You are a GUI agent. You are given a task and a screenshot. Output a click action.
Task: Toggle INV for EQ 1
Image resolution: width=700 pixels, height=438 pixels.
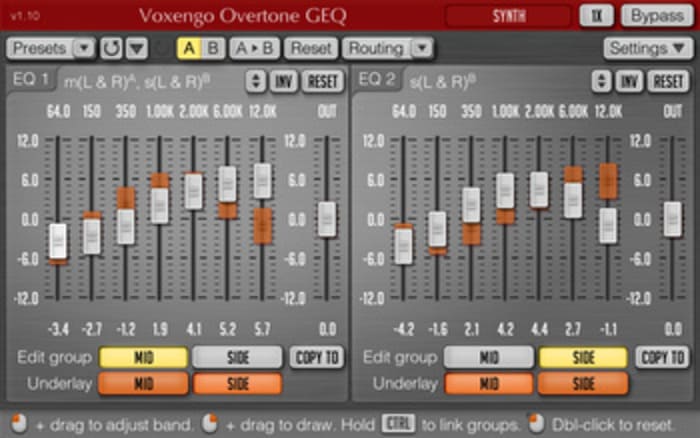283,81
